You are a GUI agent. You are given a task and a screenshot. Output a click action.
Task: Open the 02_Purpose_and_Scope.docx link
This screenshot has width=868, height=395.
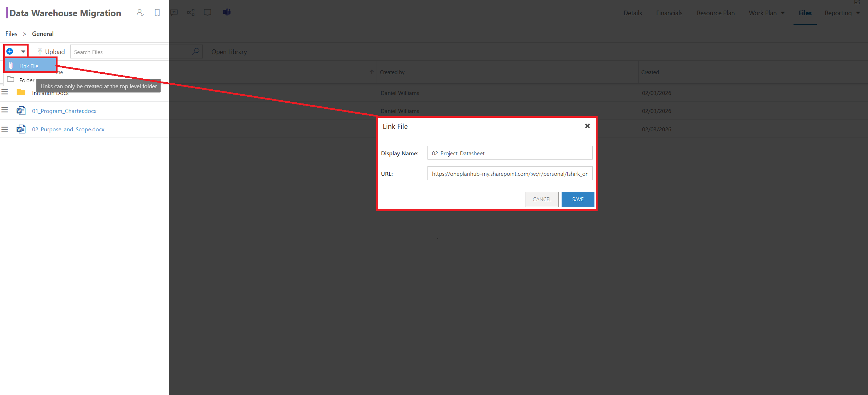[68, 129]
